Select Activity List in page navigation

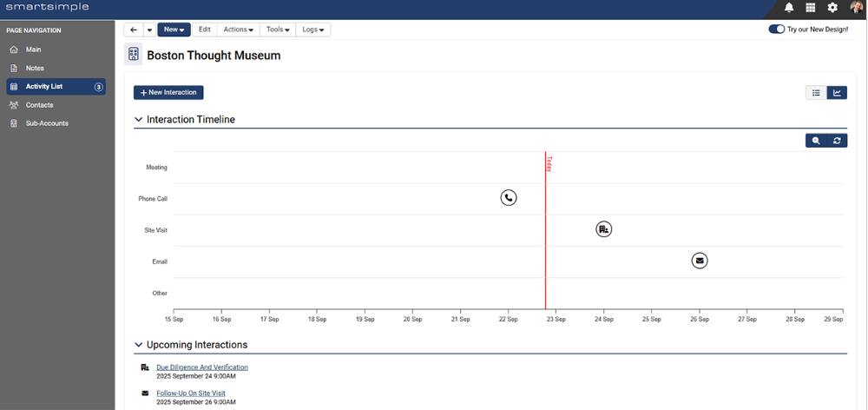pos(56,87)
